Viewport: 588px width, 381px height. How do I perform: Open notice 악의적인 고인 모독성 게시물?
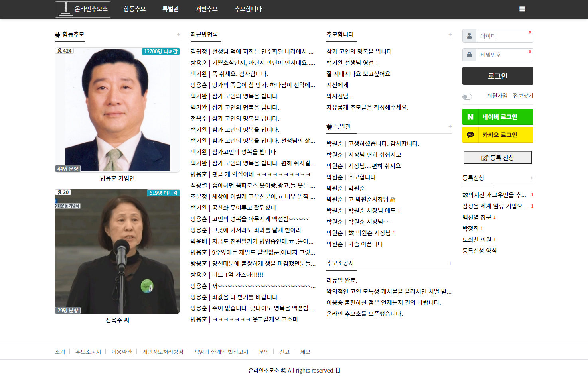tap(389, 292)
